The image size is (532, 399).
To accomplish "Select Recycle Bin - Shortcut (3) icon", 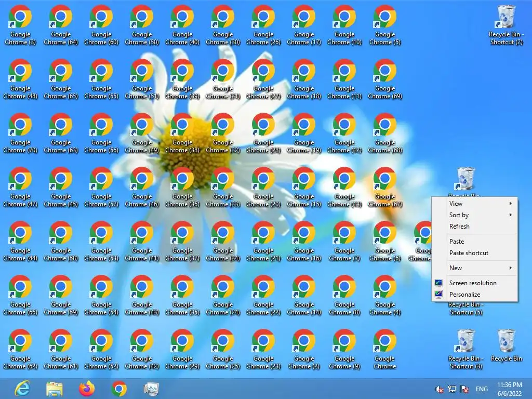I will click(x=466, y=350).
